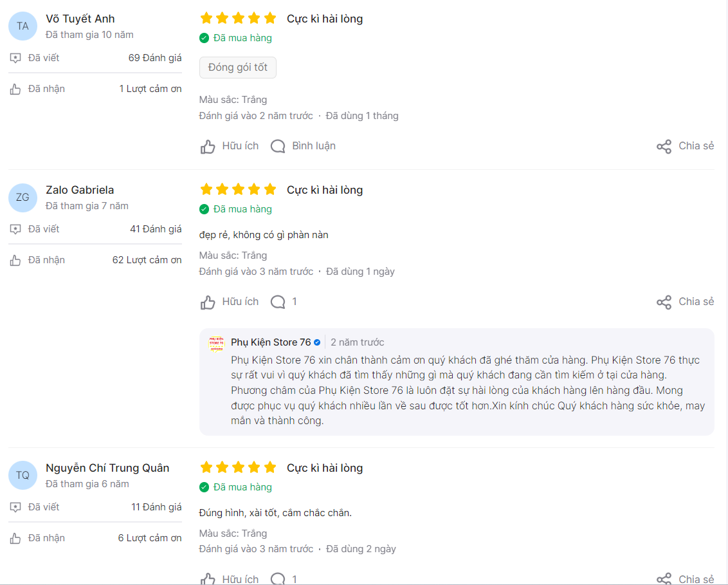This screenshot has height=585, width=728.
Task: Click thumbs-up Hữu ích on Võ Tuyết Anh's review
Action: pos(230,146)
